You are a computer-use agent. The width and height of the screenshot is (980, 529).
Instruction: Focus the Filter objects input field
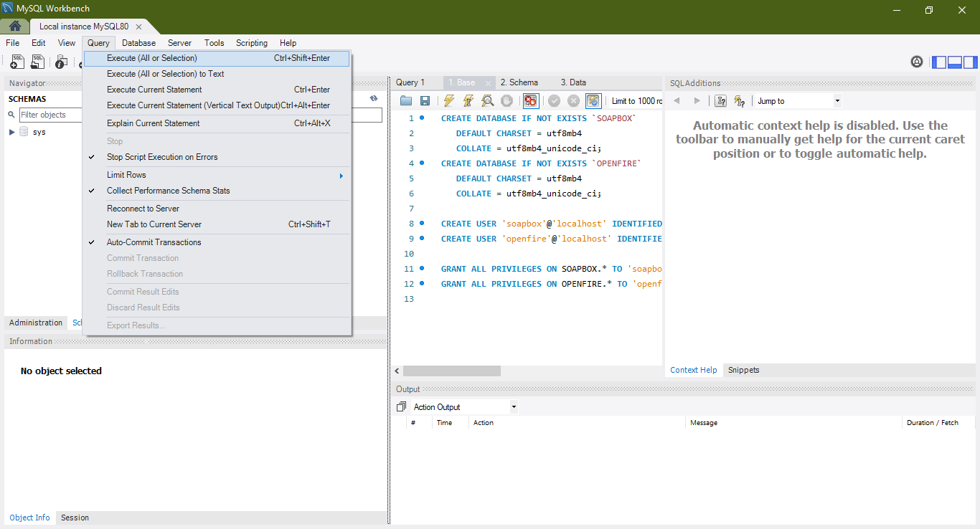tap(200, 115)
